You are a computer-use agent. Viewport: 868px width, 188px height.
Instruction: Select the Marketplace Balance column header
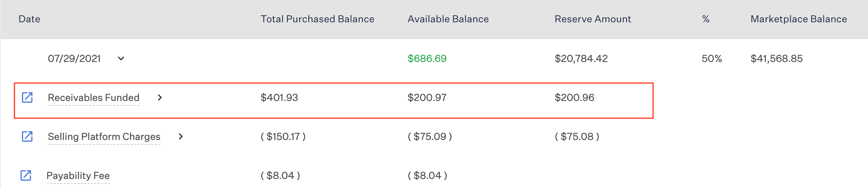[799, 19]
